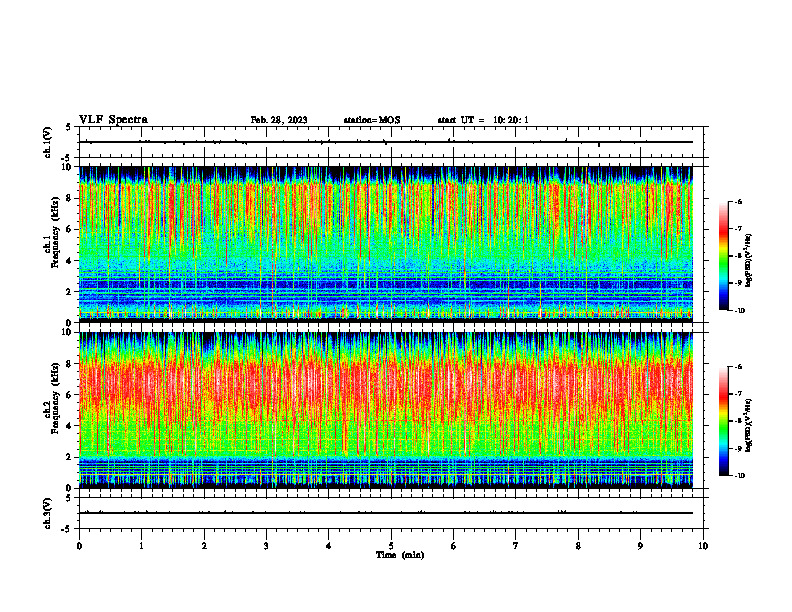Click the 'VLF Spectra' plot title
This screenshot has width=792, height=612.
point(113,120)
